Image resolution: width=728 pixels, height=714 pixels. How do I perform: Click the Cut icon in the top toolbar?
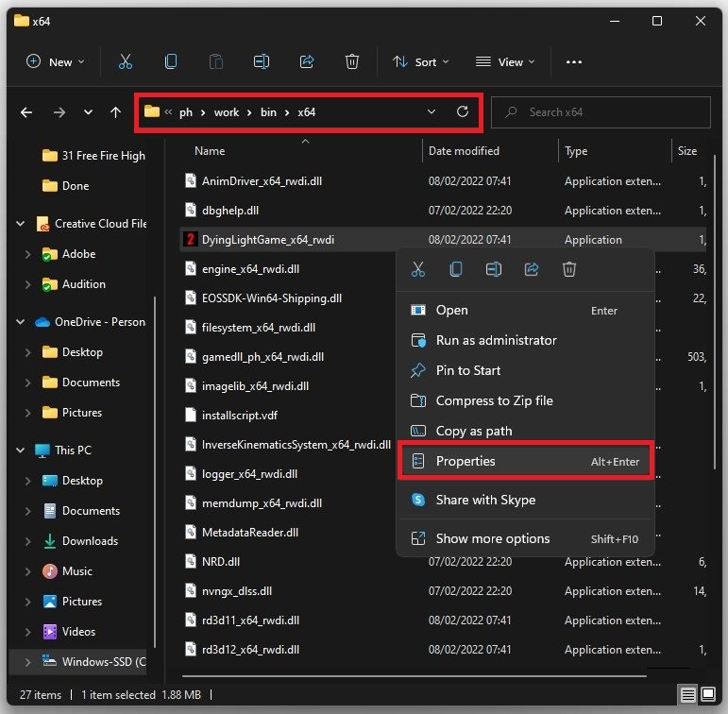click(x=126, y=61)
